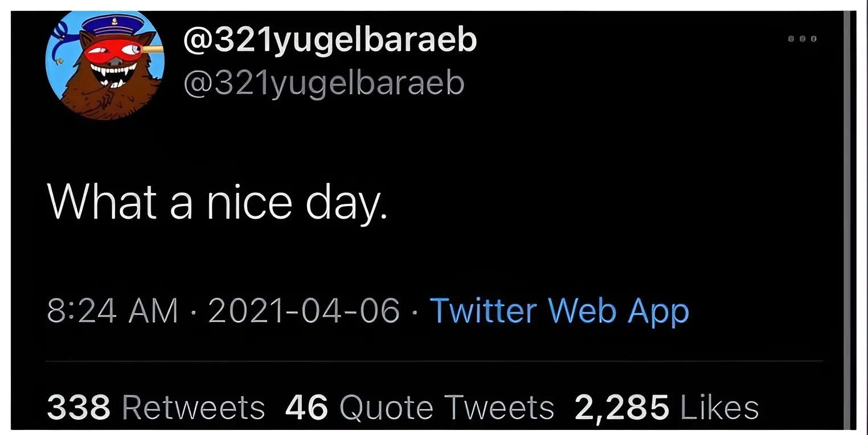Click the 2,285 like count number
The height and width of the screenshot is (435, 868).
tap(621, 407)
